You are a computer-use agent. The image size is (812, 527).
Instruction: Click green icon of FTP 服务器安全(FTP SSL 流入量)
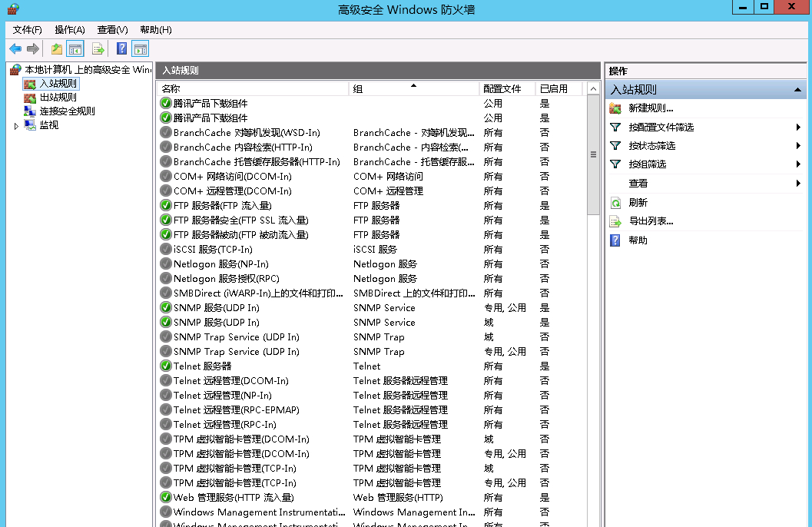click(166, 220)
